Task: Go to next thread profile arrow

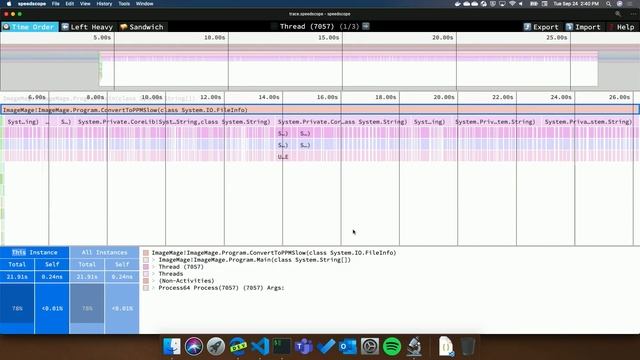Action: [x=366, y=26]
